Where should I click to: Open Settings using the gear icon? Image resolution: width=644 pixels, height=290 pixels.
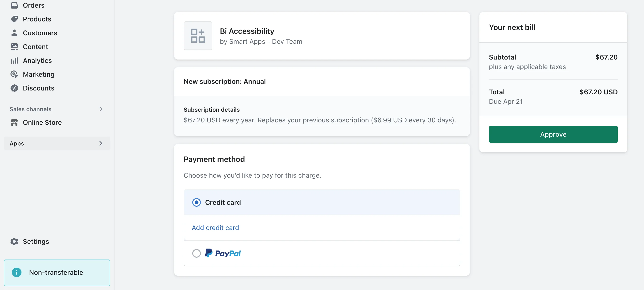15,241
